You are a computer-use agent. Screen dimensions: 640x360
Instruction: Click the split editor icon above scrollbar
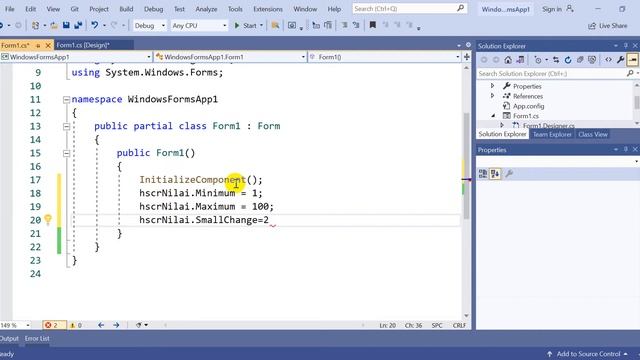[x=467, y=57]
